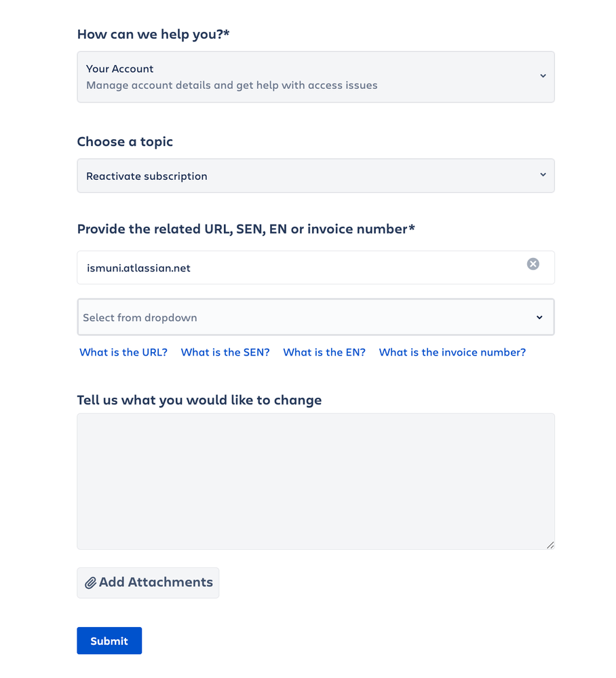Click 'What is the invoice number?' link
Viewport: 616px width, 678px height.
(453, 352)
